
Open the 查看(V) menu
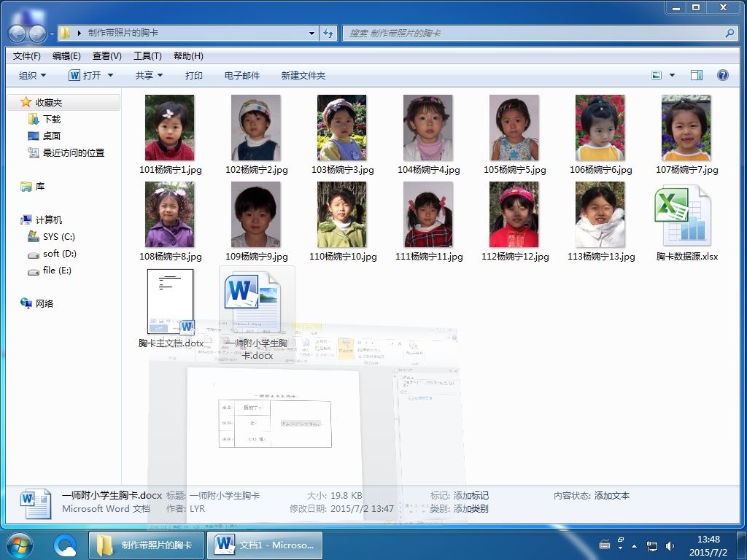pos(107,55)
